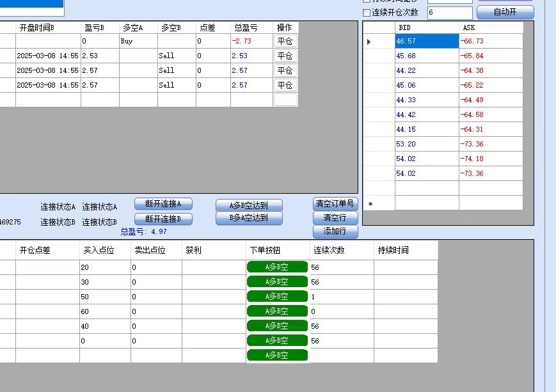Click the new-row asterisk marker in BID/ASK grid
This screenshot has width=556, height=392.
coord(370,204)
